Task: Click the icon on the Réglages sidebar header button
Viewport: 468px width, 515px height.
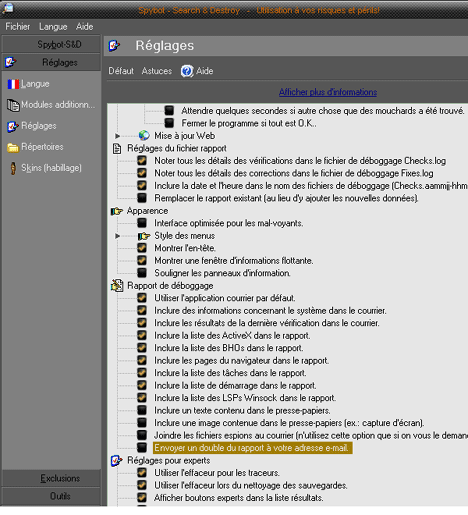Action: coord(11,62)
